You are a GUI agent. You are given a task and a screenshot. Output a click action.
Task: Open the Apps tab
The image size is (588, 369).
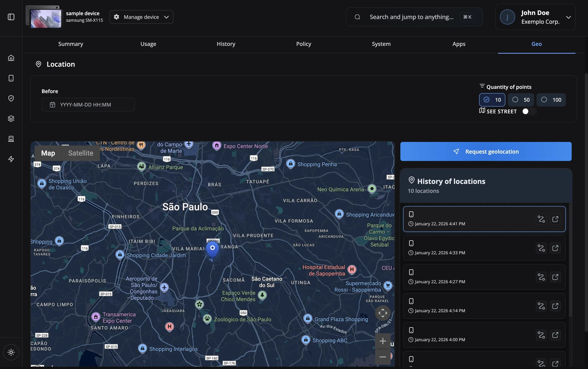(459, 44)
